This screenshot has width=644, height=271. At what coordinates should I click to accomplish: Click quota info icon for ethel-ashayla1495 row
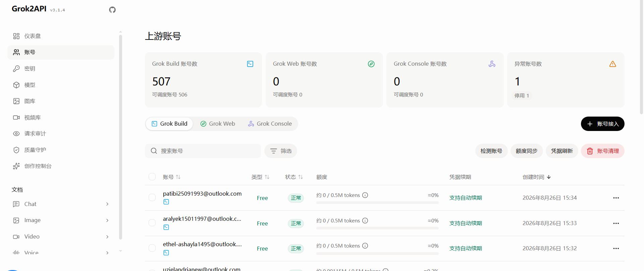(365, 246)
